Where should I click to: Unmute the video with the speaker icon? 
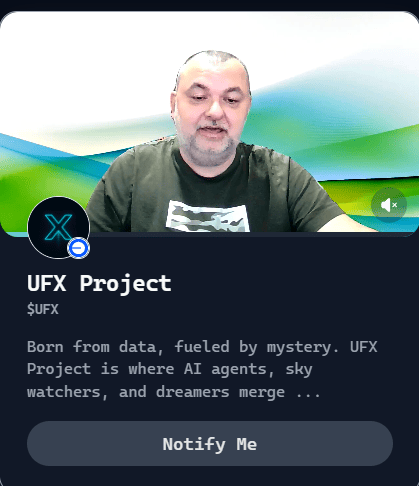[389, 205]
